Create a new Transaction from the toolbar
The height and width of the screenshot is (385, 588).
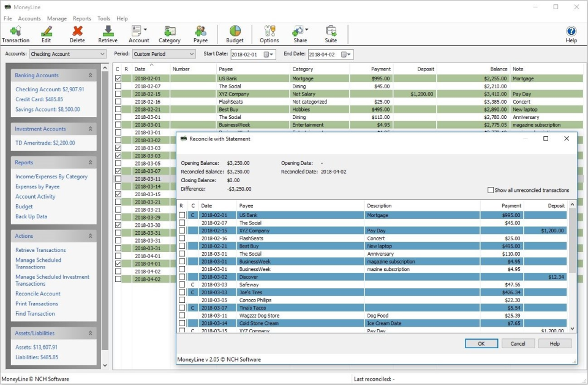pyautogui.click(x=15, y=33)
